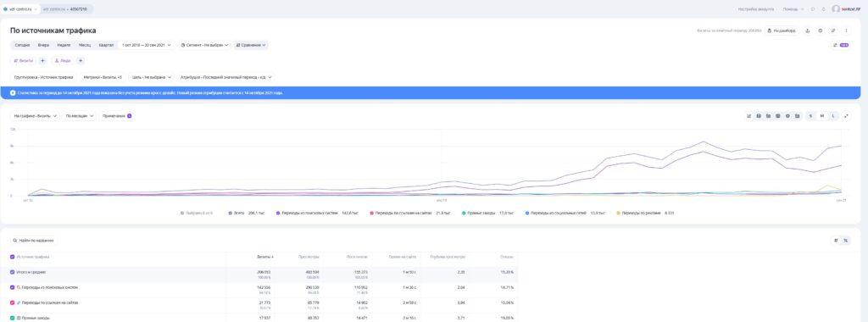The height and width of the screenshot is (322, 868).
Task: Click the search icon beside Переходы из поисковых систем row
Action: pos(19,288)
